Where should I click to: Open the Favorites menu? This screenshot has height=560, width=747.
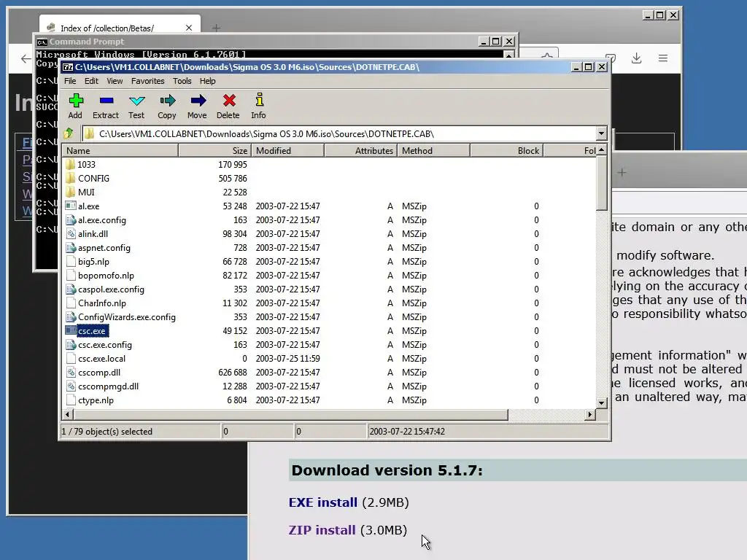pyautogui.click(x=147, y=81)
